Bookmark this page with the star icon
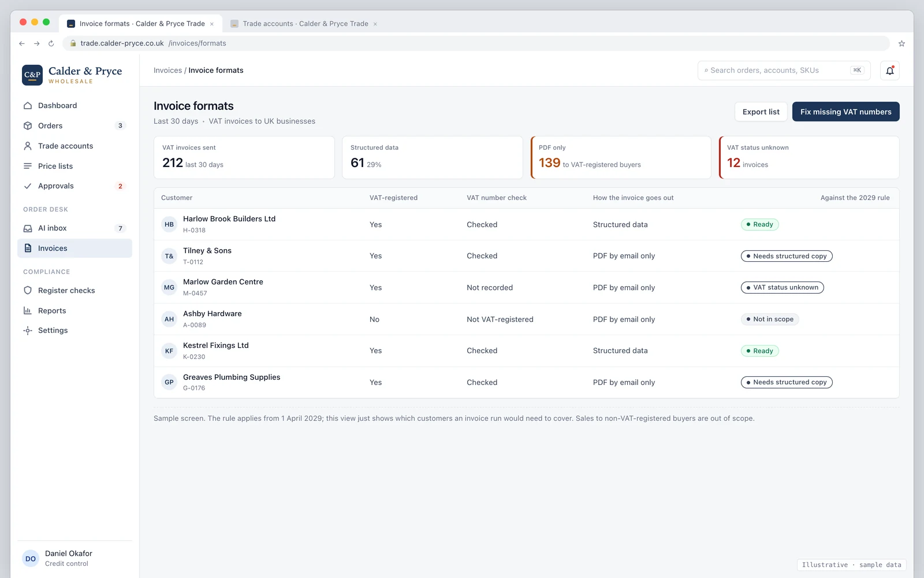Image resolution: width=924 pixels, height=578 pixels. point(901,43)
